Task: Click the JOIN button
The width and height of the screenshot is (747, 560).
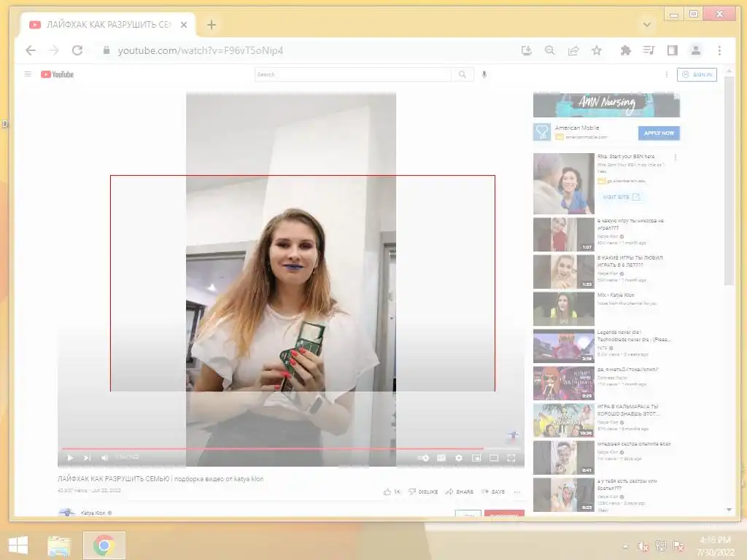Action: [x=468, y=514]
